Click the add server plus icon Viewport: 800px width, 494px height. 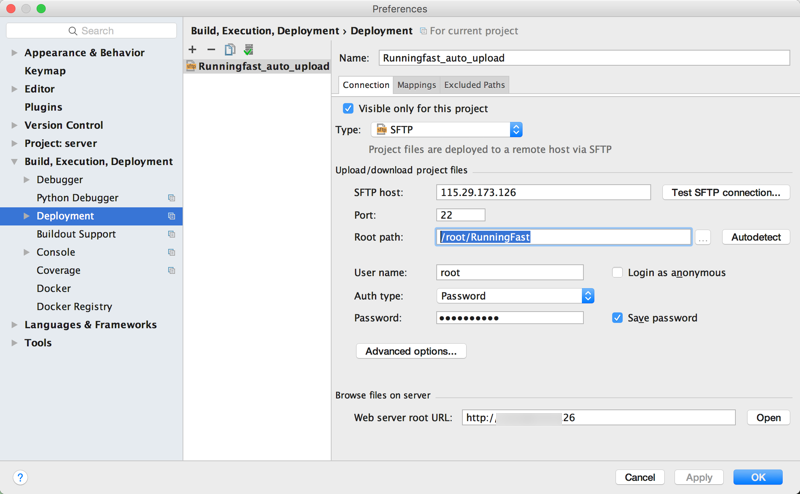(x=193, y=49)
